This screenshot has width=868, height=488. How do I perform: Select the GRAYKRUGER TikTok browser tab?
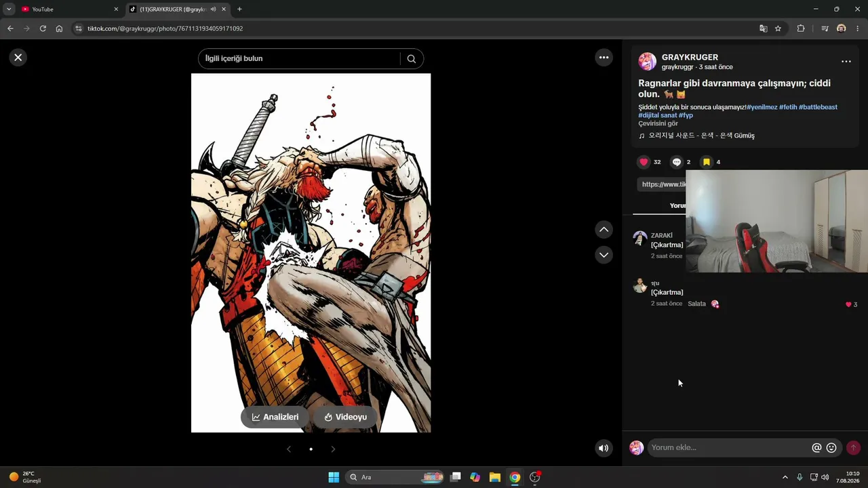tap(178, 9)
